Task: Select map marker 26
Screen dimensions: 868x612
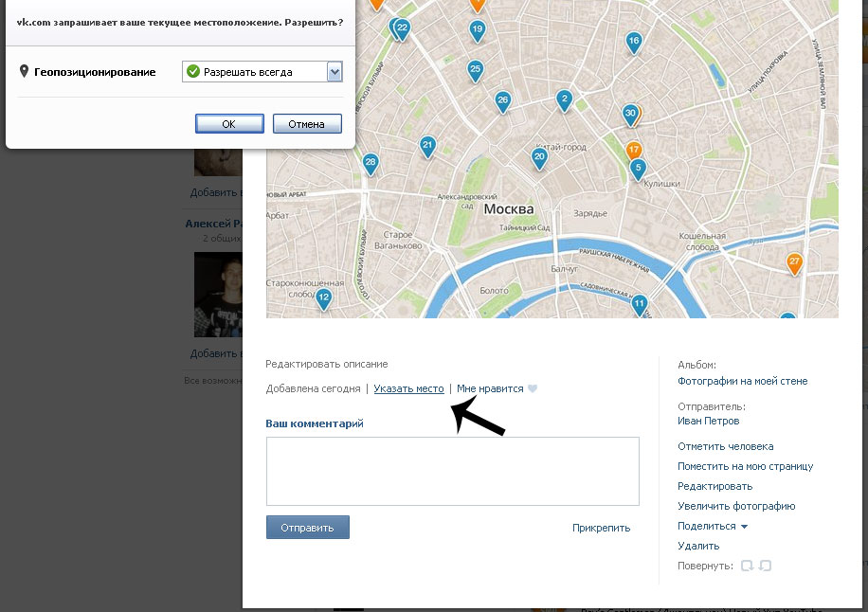Action: [x=502, y=101]
